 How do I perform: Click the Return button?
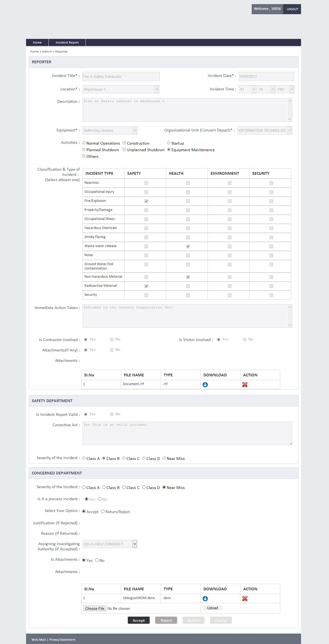(x=194, y=620)
